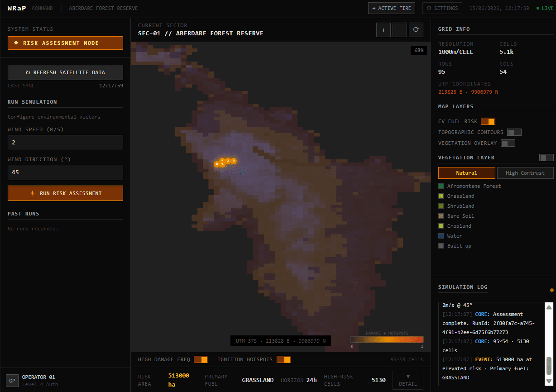Click the 1000m/CELL resolution value
Viewport: 556px width, 392px height.
(455, 52)
